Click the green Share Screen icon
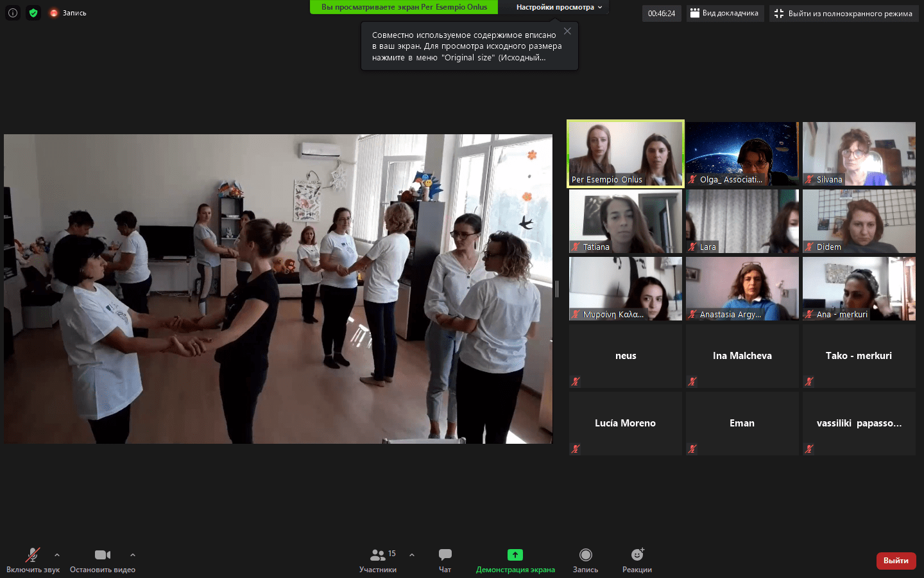Screen dimensions: 924x578 click(x=515, y=555)
